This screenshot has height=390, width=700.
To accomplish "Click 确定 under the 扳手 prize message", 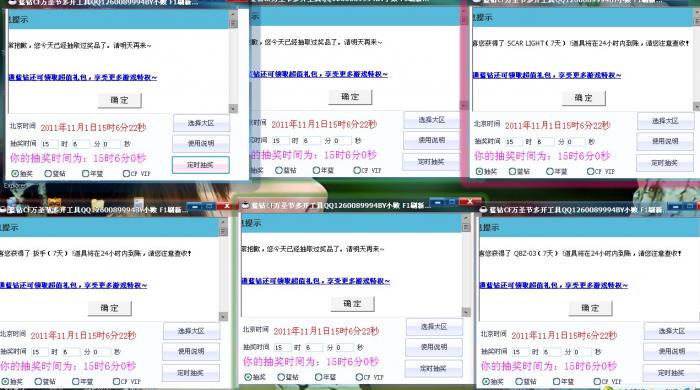I will pos(109,308).
